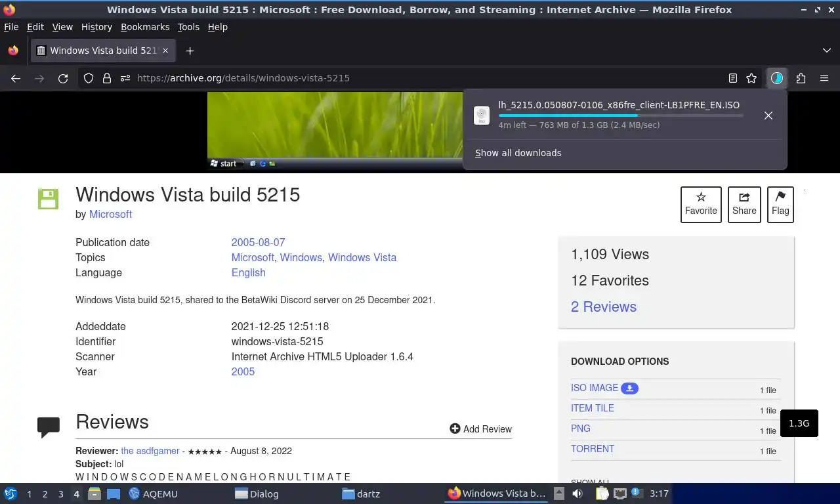Click the Favorite star button

pos(701,204)
